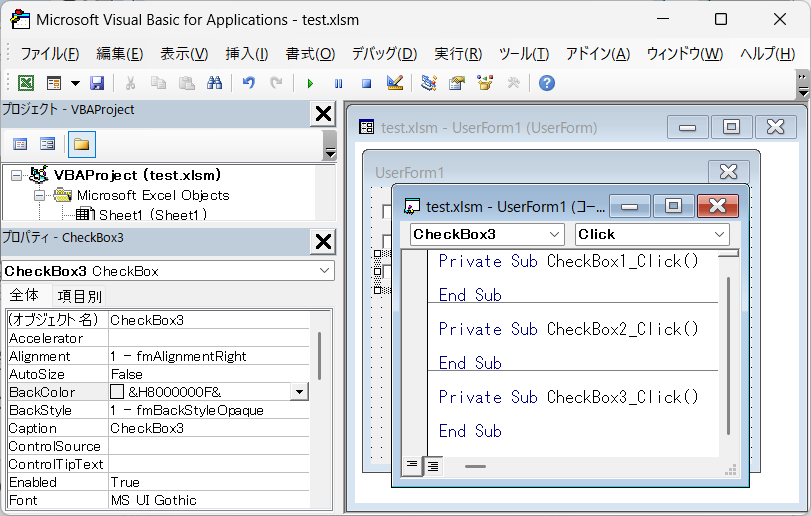
Task: Click the View Object icon in the Project pane
Action: (x=48, y=144)
